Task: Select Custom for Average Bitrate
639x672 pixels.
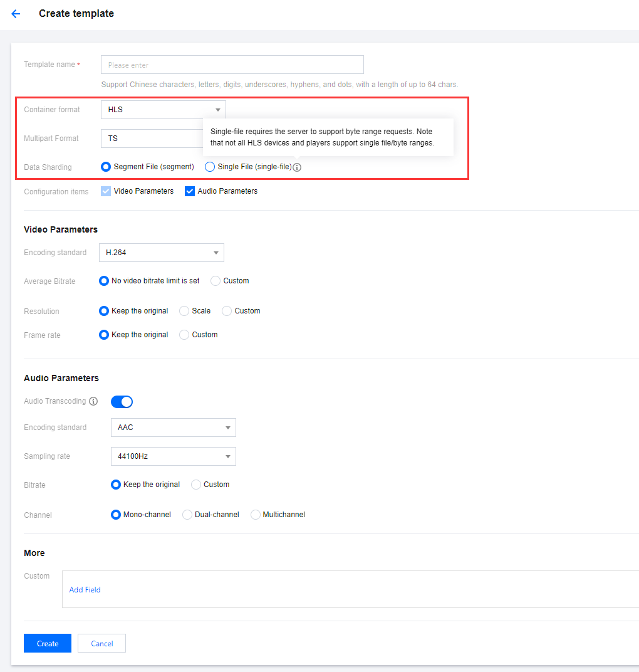Action: tap(216, 281)
